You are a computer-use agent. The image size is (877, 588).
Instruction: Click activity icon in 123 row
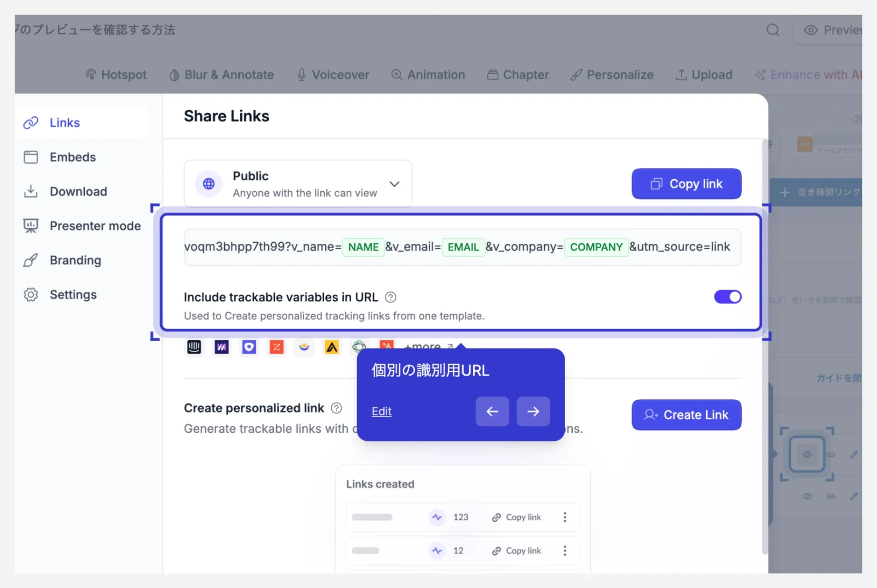click(437, 517)
